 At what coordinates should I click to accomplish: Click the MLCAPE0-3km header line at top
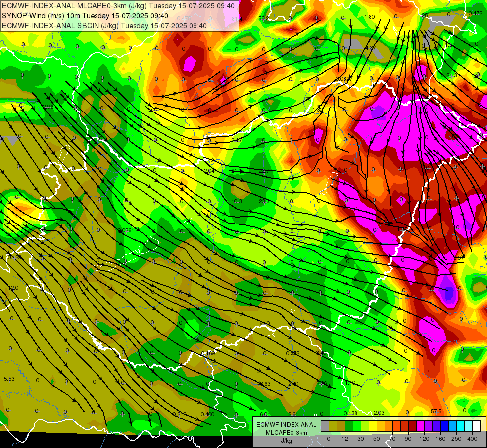pos(118,6)
